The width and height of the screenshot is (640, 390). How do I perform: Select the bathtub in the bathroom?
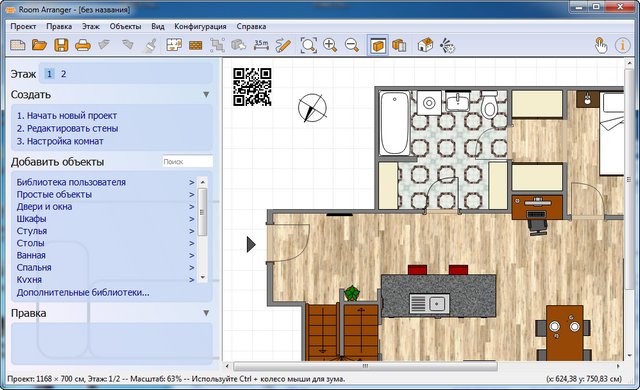coord(394,123)
